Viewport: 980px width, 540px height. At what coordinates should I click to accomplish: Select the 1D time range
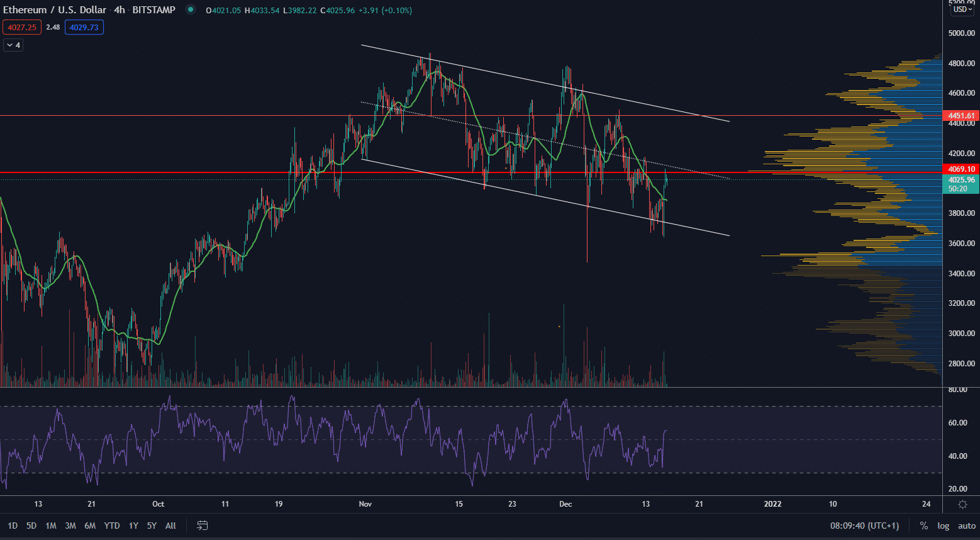pyautogui.click(x=13, y=526)
